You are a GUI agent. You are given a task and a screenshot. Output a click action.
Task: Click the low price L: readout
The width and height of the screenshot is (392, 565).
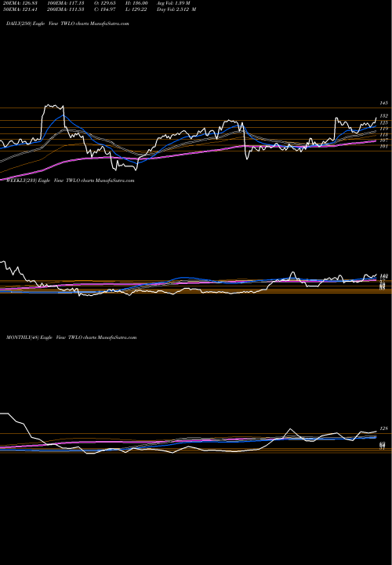point(136,9)
